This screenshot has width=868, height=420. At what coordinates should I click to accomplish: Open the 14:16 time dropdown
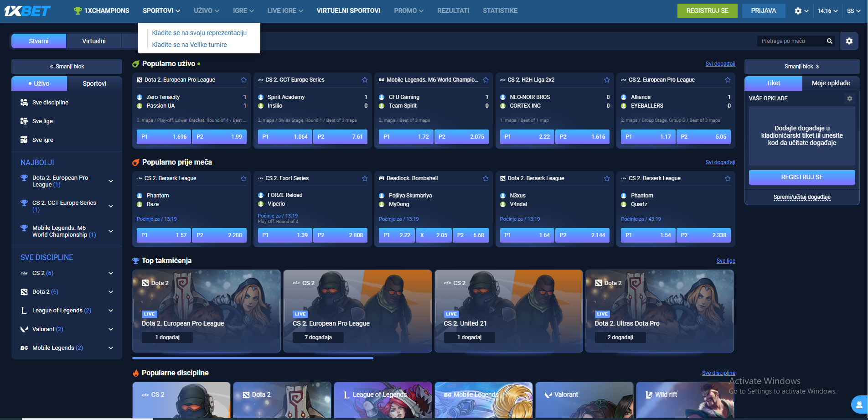coord(827,10)
